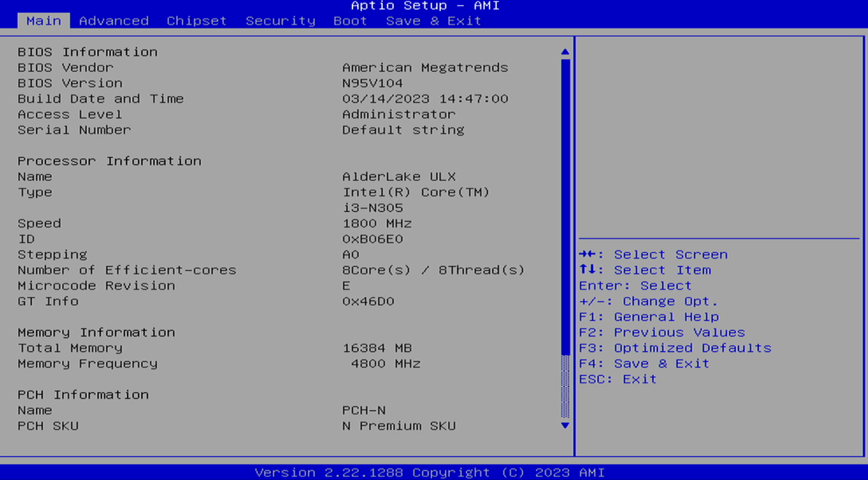Click build date value 03/14/2023 14:47:00

(x=425, y=99)
